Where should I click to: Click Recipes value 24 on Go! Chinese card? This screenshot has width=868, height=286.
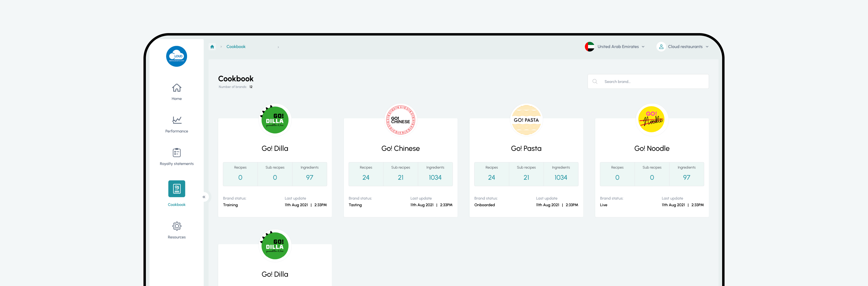tap(366, 177)
